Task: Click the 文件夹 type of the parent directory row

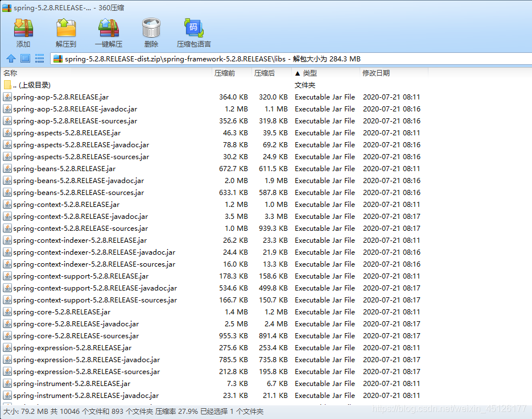Action: [304, 85]
